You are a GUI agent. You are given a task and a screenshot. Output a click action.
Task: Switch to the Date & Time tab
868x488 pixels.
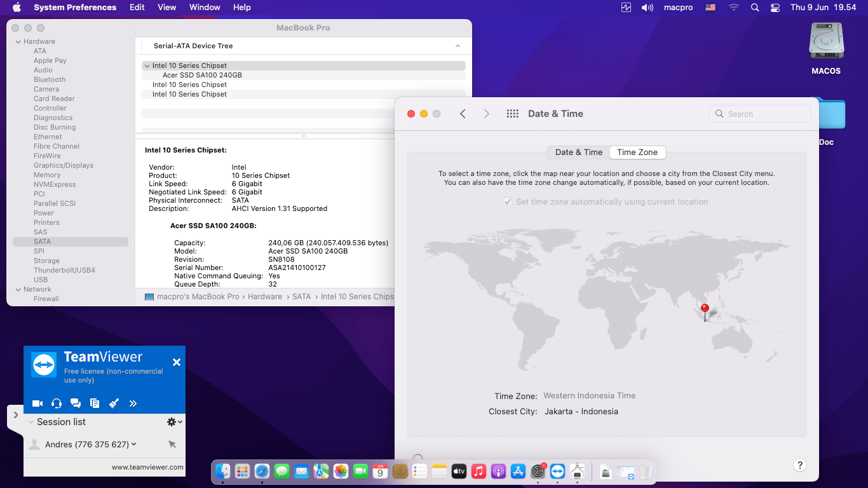[579, 152]
